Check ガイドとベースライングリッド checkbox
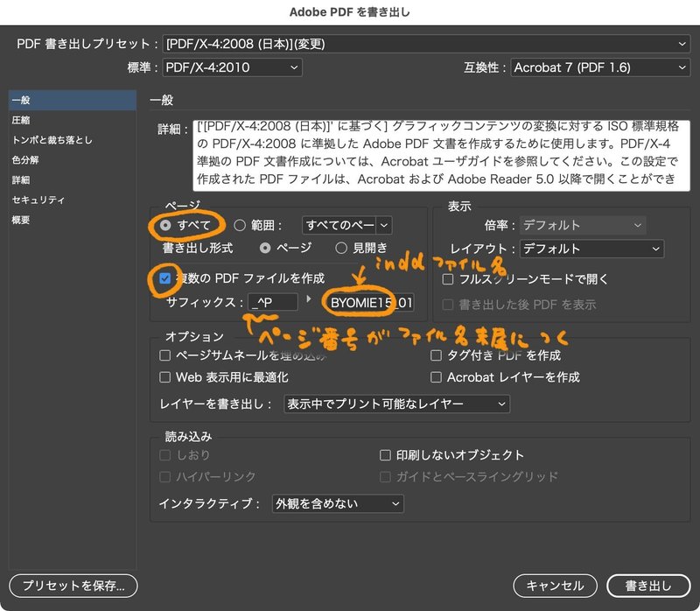The image size is (700, 611). [385, 476]
